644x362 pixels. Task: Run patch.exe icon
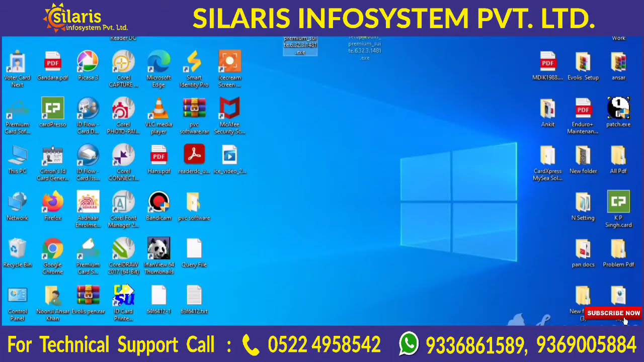click(618, 112)
